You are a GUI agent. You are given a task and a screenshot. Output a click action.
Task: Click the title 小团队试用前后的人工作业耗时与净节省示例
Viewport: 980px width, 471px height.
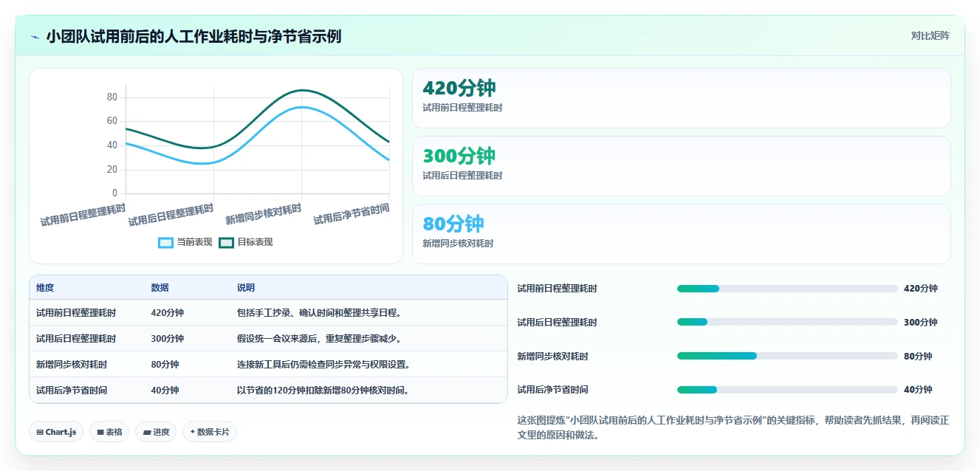pos(193,36)
